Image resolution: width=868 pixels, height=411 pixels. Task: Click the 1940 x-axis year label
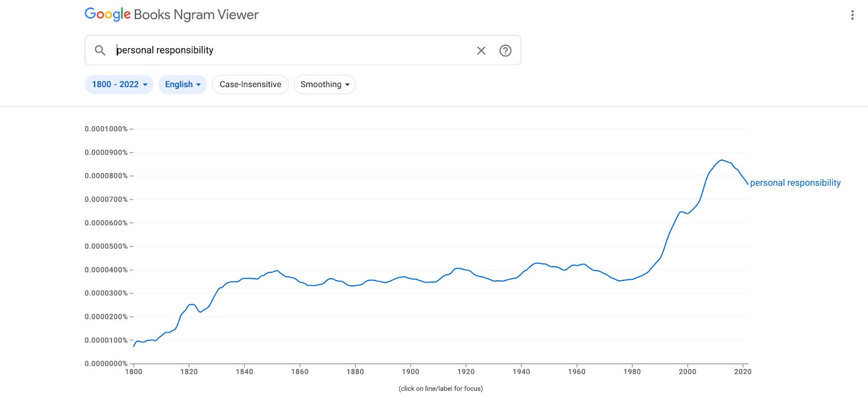521,372
